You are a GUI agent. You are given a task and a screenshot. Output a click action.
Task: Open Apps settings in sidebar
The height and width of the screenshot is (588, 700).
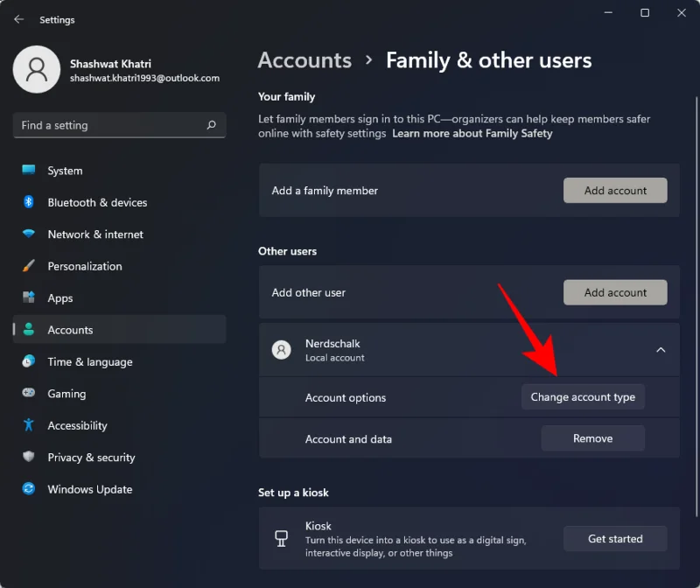[59, 297]
